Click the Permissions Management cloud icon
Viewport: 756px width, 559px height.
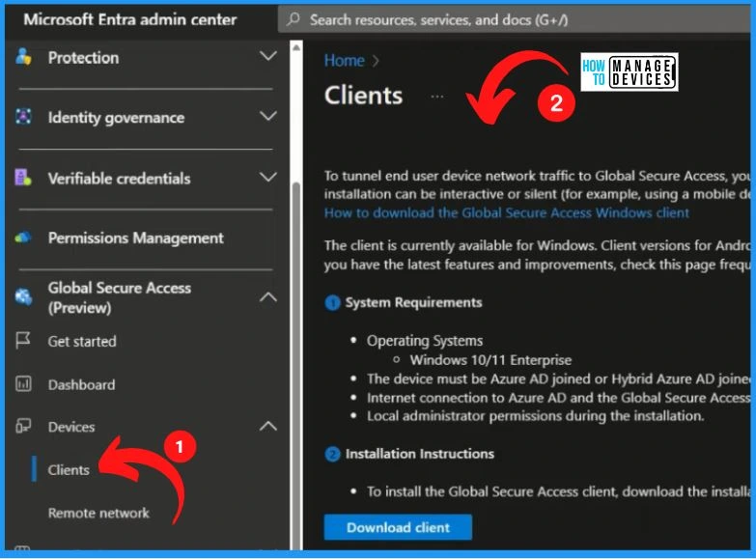(22, 238)
